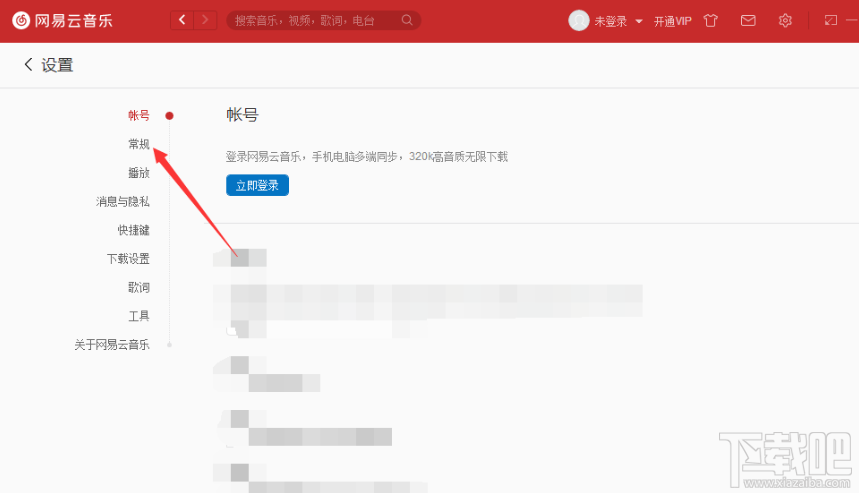Go back with the header left arrow
Viewport: 859px width, 493px height.
point(182,20)
